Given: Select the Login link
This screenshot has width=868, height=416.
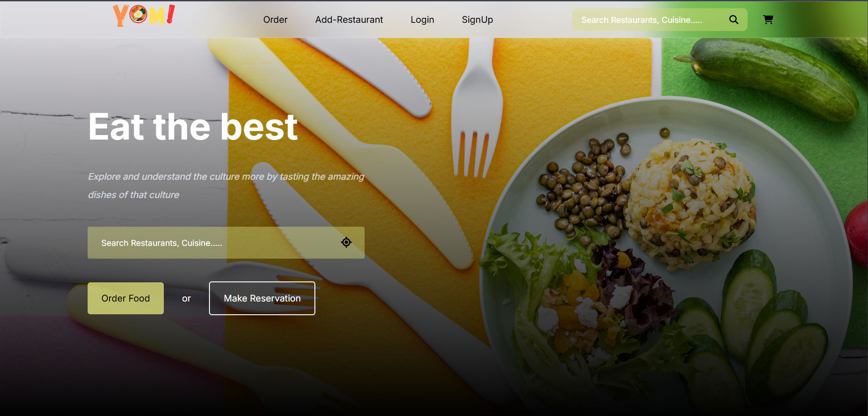Looking at the screenshot, I should [x=422, y=20].
